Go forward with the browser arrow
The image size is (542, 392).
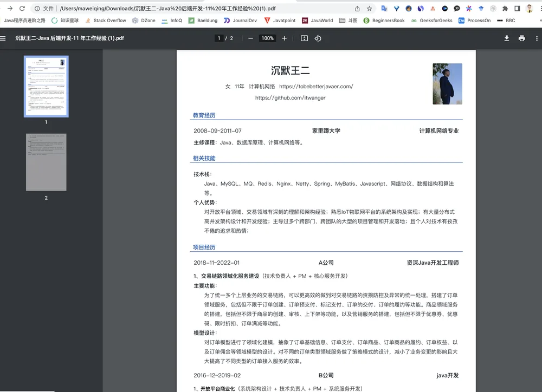(10, 8)
